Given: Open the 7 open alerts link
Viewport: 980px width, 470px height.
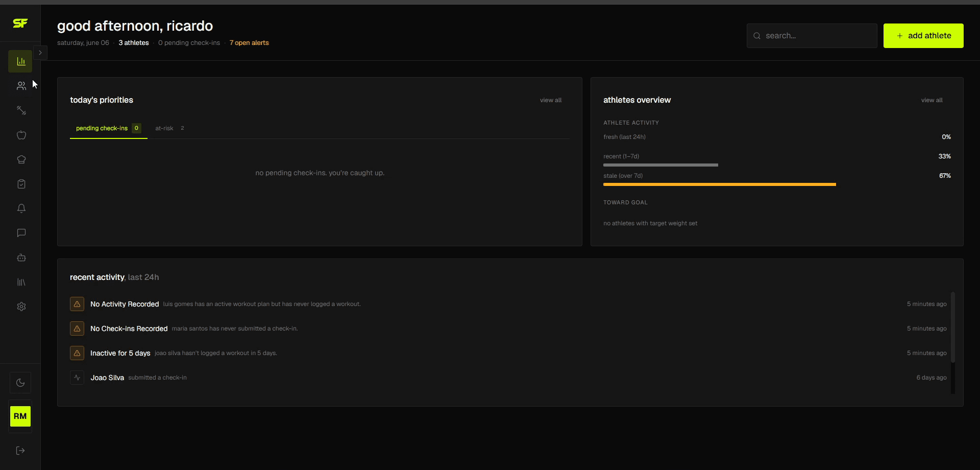Looking at the screenshot, I should tap(249, 43).
